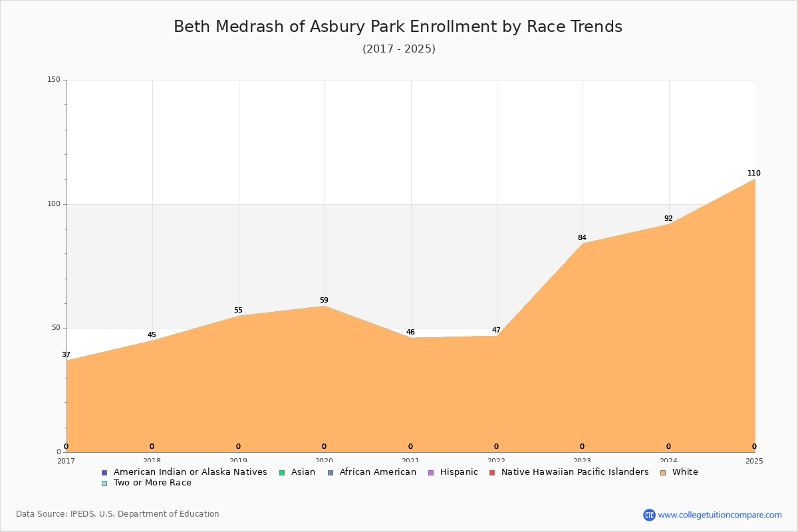The height and width of the screenshot is (532, 798).
Task: Toggle the Native Hawaiian Pacific Islanders legend entry
Action: (x=569, y=472)
